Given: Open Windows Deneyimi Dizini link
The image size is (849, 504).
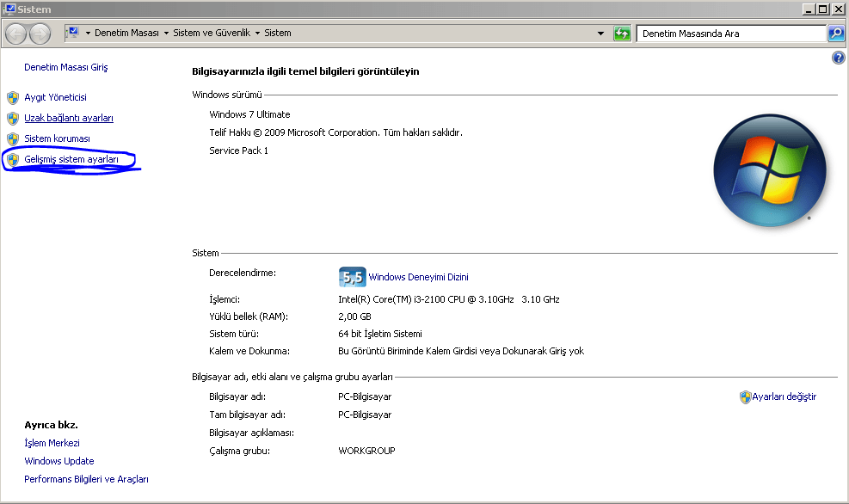Looking at the screenshot, I should tap(419, 277).
